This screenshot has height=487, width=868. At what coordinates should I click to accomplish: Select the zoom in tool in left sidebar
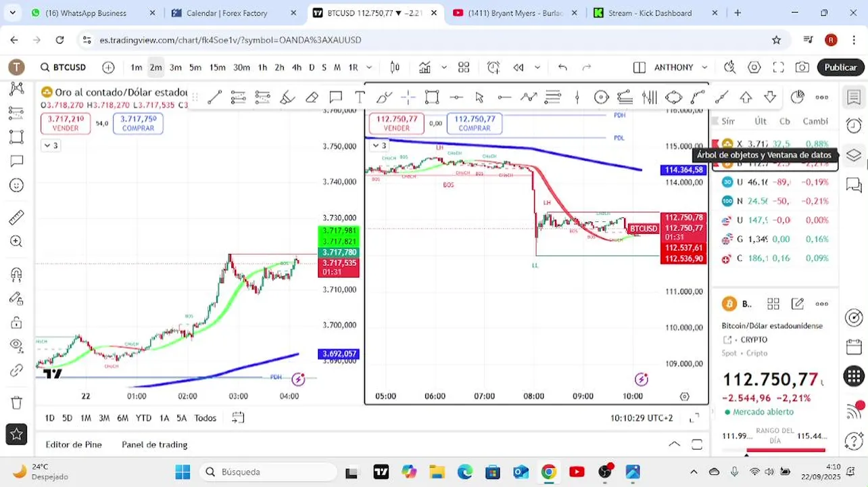click(x=16, y=241)
